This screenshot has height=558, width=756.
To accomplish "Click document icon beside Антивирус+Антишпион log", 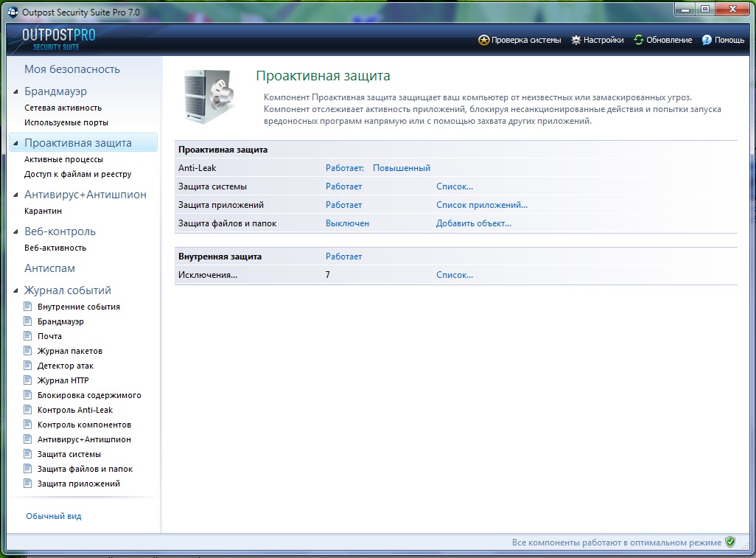I will pyautogui.click(x=28, y=439).
